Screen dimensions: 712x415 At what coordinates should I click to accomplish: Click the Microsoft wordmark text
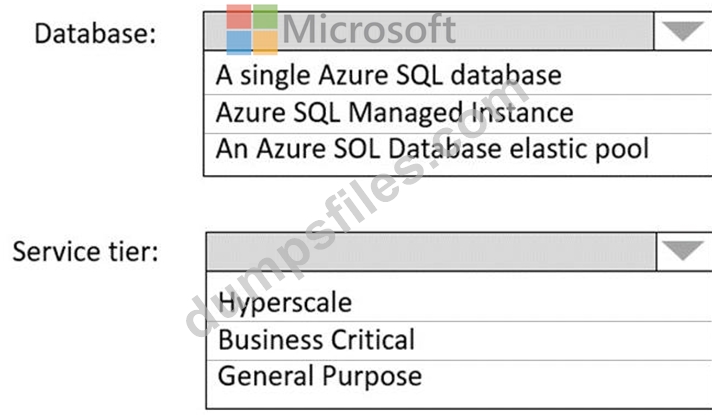pos(369,30)
